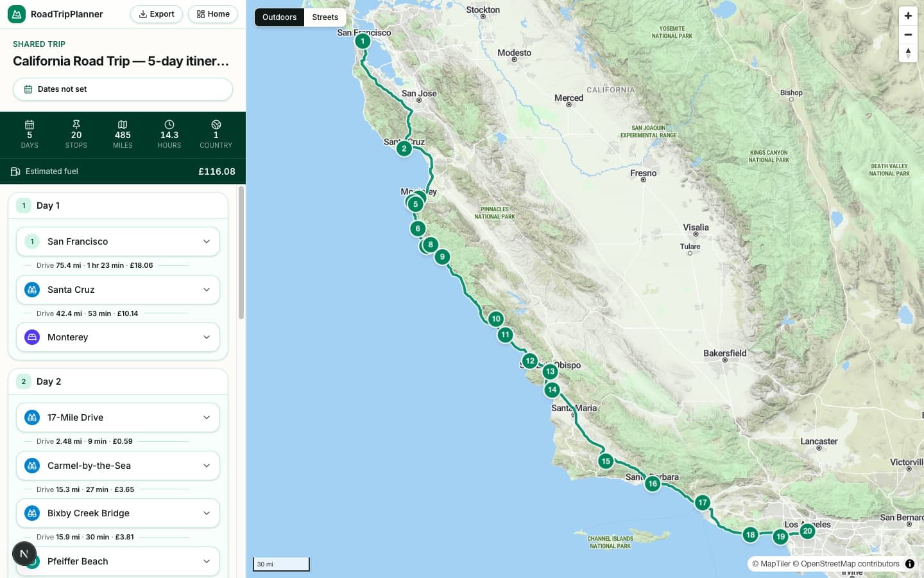Expand the Pfeiffer Beach stop
The width and height of the screenshot is (924, 578).
pyautogui.click(x=118, y=561)
